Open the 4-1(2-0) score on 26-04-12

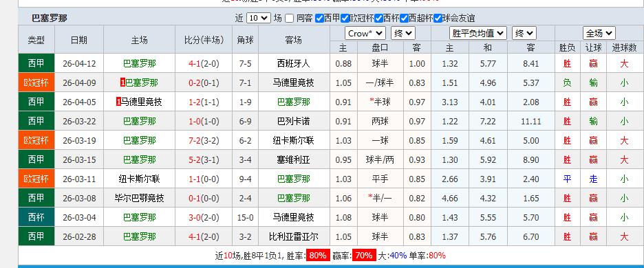click(204, 64)
